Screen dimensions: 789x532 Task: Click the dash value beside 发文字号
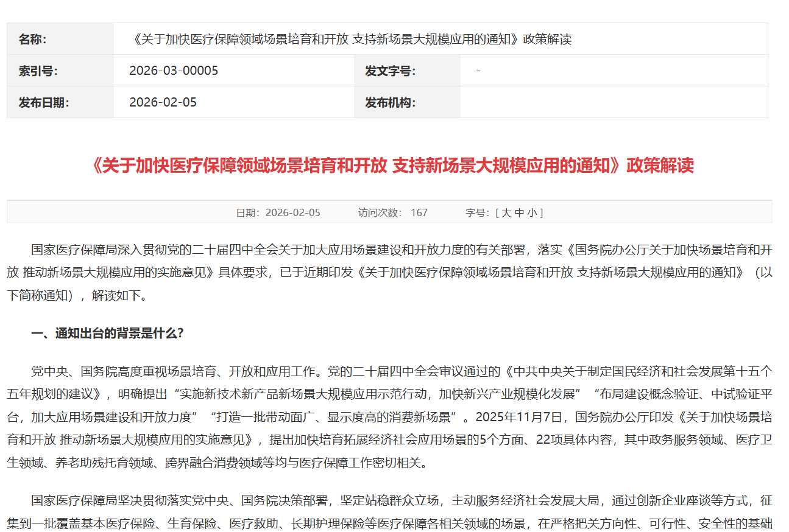478,71
